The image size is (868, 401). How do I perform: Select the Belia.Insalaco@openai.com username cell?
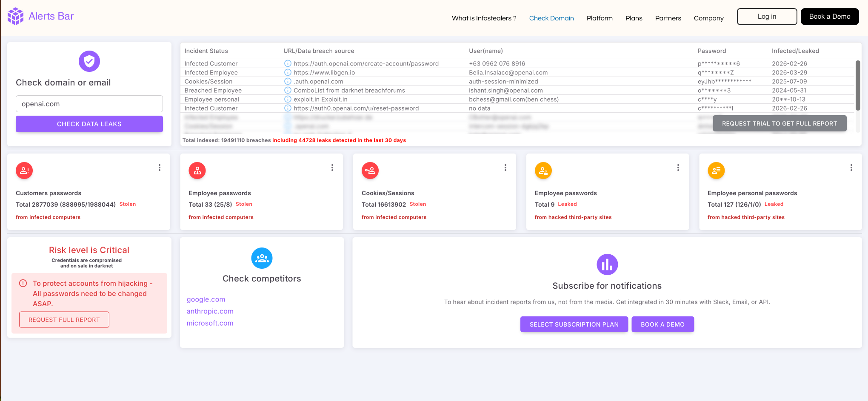click(508, 72)
